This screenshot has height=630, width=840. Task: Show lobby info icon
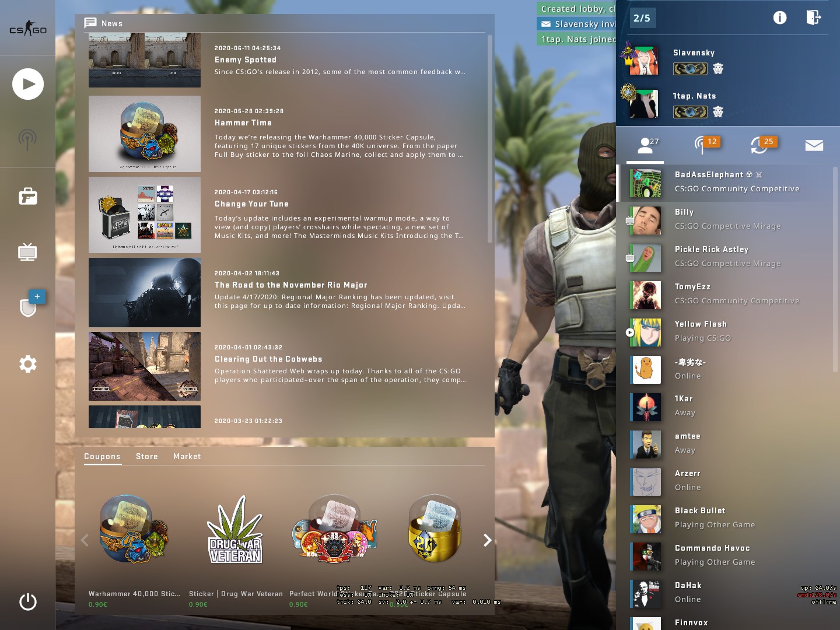click(x=780, y=17)
